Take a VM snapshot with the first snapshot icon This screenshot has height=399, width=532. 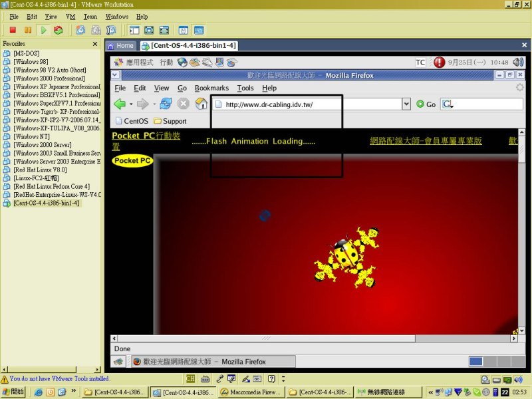point(80,30)
